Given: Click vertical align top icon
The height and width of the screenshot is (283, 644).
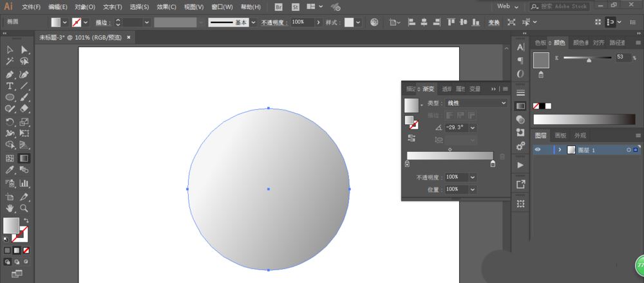Looking at the screenshot, I should point(451,22).
